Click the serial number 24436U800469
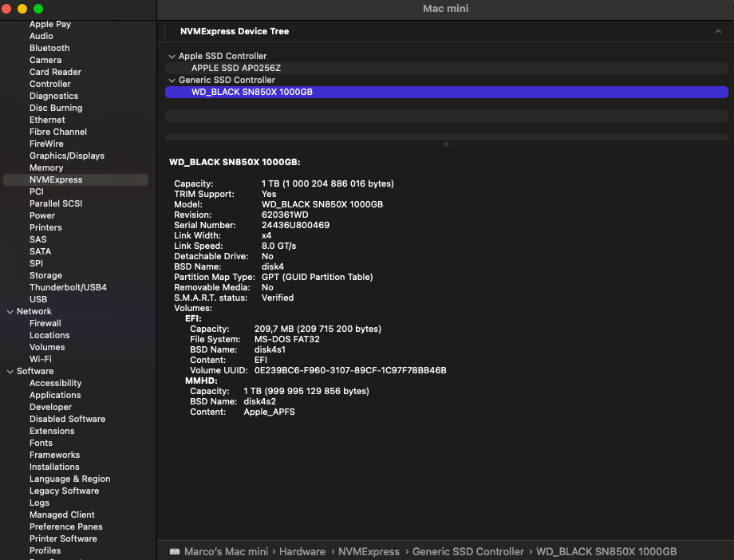The width and height of the screenshot is (734, 560). click(295, 225)
